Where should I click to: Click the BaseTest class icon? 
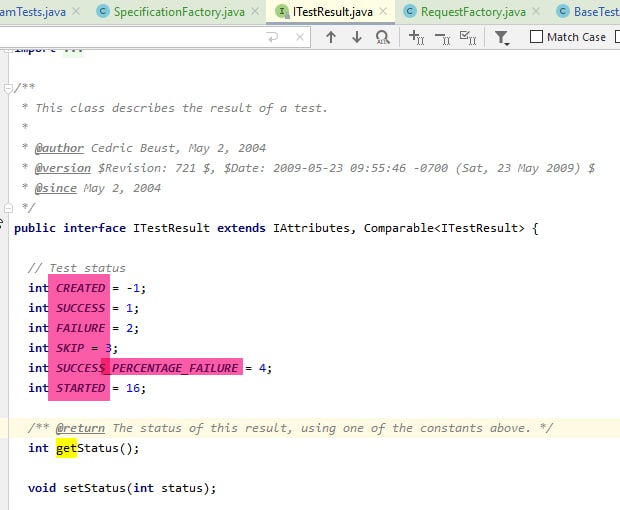[563, 11]
